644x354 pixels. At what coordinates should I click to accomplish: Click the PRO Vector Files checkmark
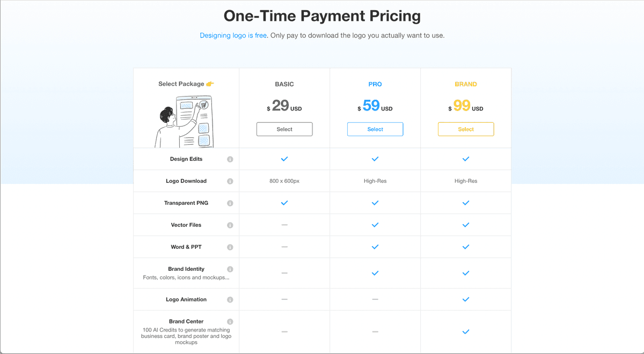pos(375,225)
